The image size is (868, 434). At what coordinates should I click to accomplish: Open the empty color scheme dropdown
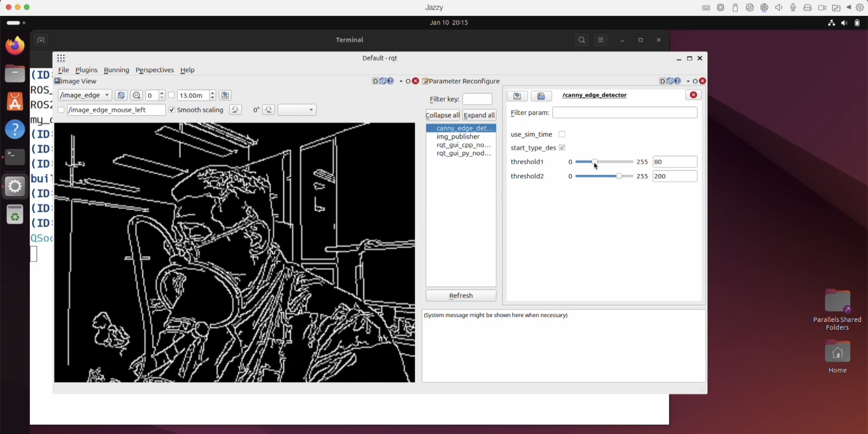(297, 110)
